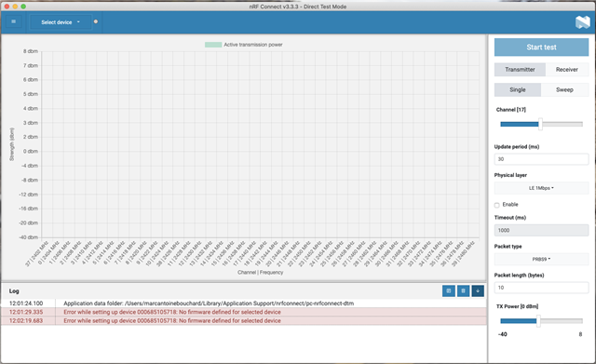Image resolution: width=596 pixels, height=364 pixels.
Task: Click the 0 dbm y-axis label
Action: click(31, 151)
